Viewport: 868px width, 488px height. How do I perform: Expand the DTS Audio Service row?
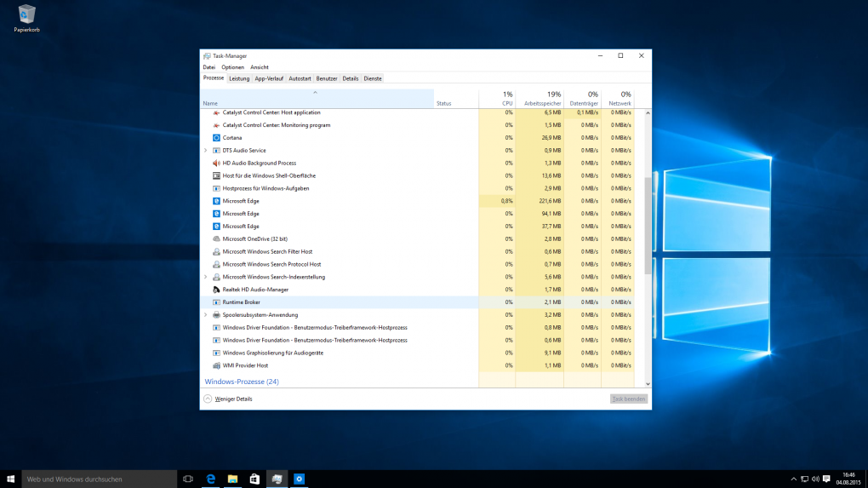[206, 151]
